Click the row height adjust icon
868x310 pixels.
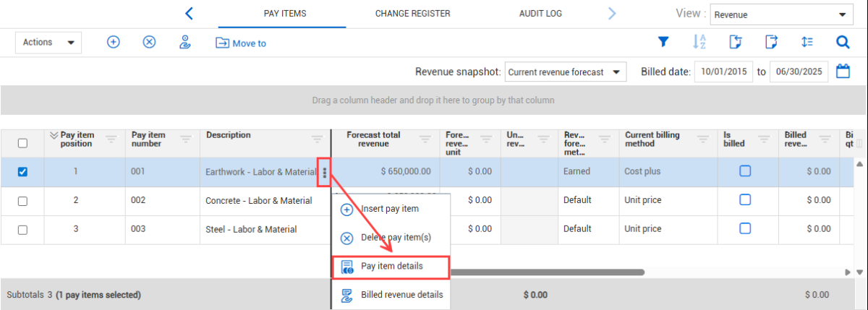(x=807, y=43)
